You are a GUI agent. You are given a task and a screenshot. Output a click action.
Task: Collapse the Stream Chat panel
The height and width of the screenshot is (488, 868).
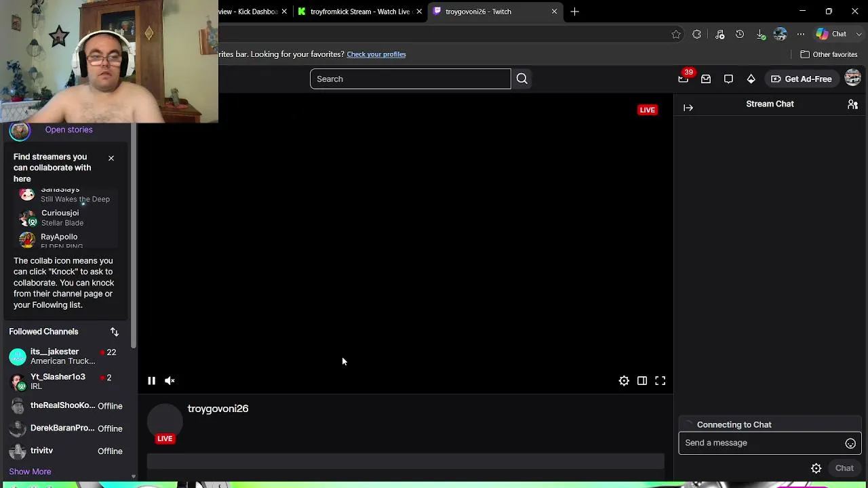coord(688,108)
